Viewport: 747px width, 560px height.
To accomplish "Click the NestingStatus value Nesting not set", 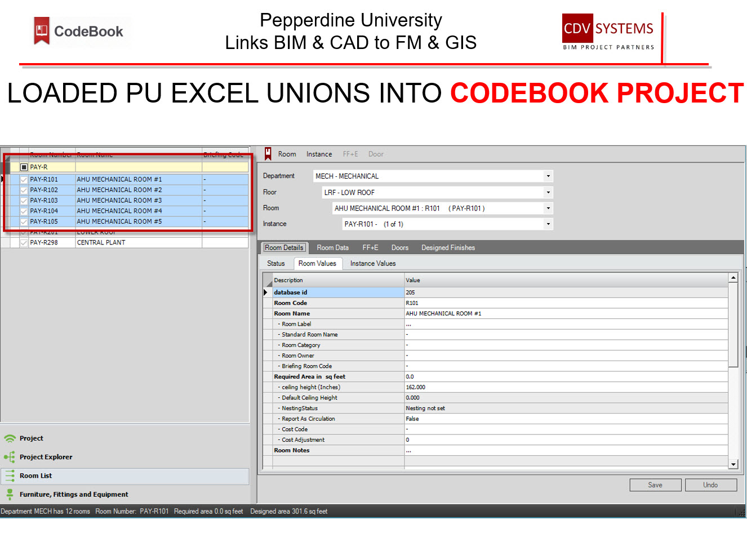I will (x=566, y=408).
